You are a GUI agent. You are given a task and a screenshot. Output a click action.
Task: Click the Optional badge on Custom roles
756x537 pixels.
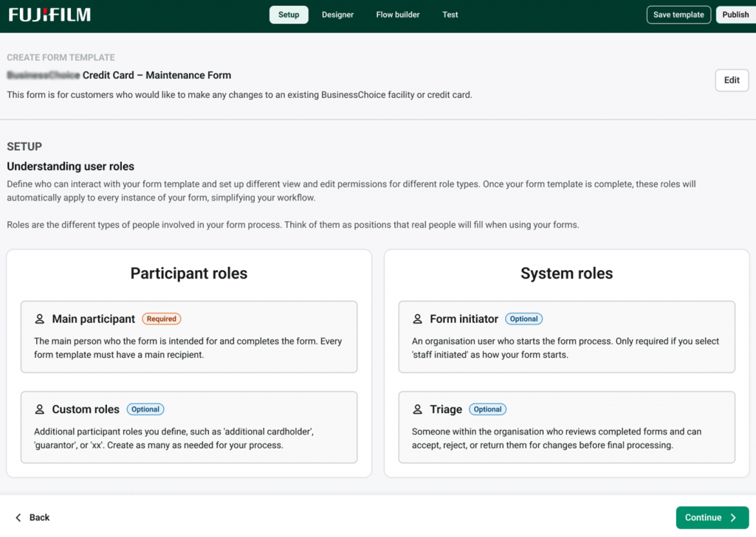coord(145,409)
